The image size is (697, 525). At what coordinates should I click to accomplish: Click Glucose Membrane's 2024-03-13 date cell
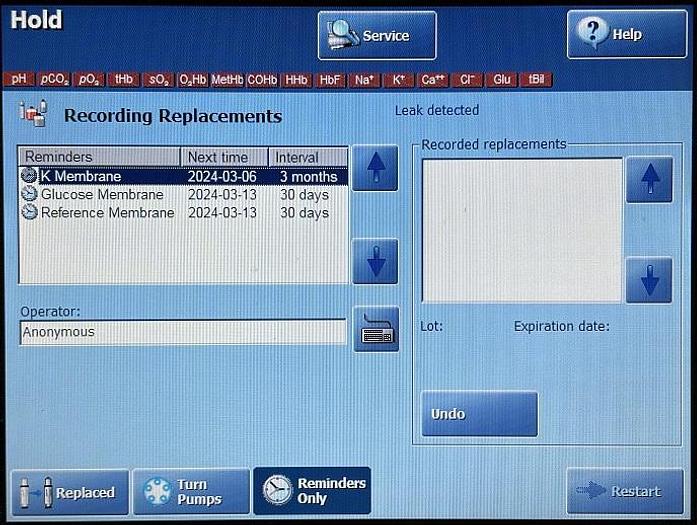click(222, 195)
